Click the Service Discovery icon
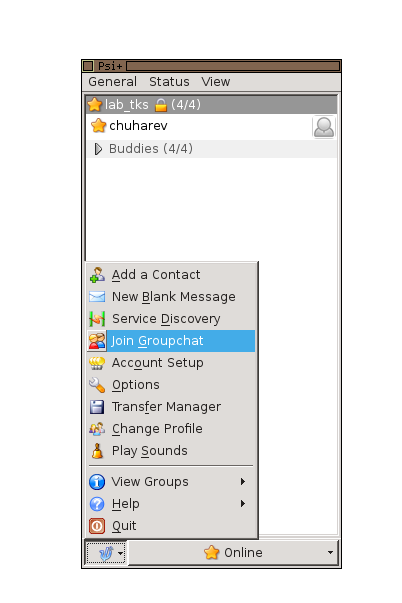This screenshot has width=402, height=603. coord(97,319)
